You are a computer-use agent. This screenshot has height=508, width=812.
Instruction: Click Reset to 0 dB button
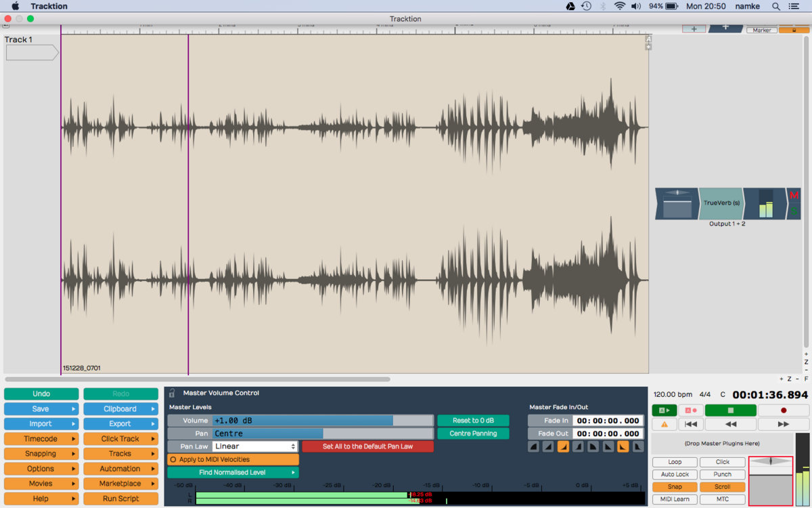click(473, 421)
